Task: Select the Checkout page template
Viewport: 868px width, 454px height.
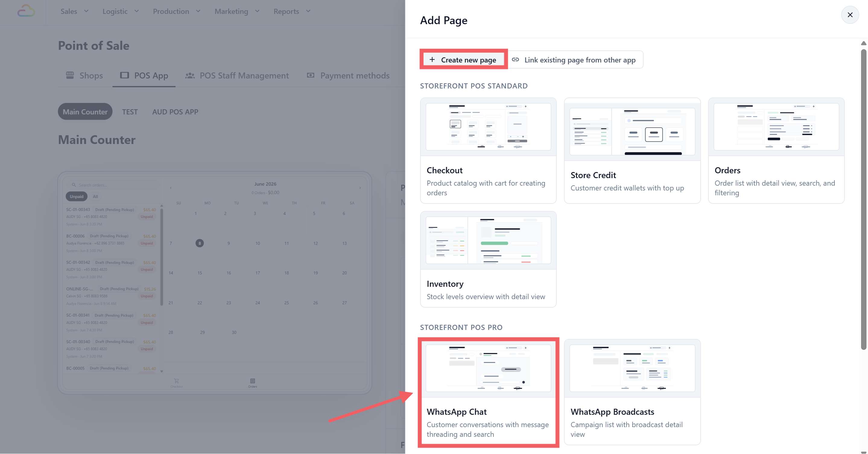Action: 488,150
